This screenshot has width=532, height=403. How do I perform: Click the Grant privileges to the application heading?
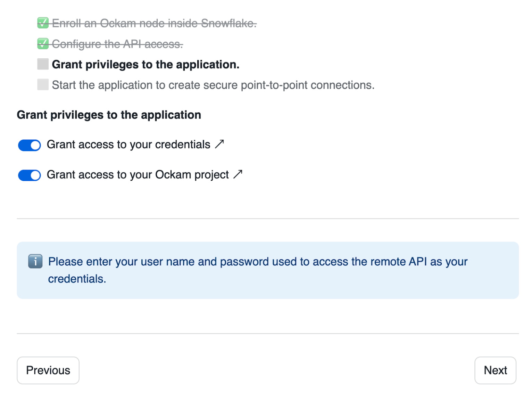click(x=109, y=115)
